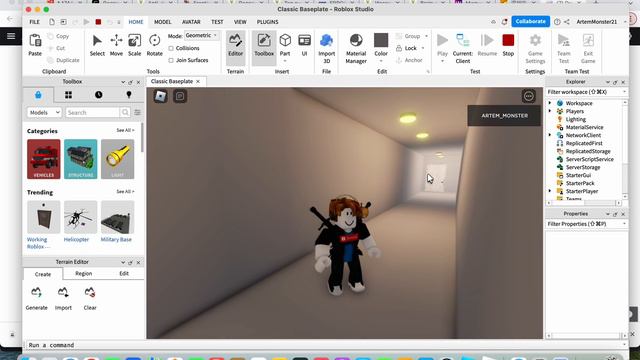Open the Roblox menu icon in viewport
Viewport: 640px width, 360px height.
coord(161,96)
